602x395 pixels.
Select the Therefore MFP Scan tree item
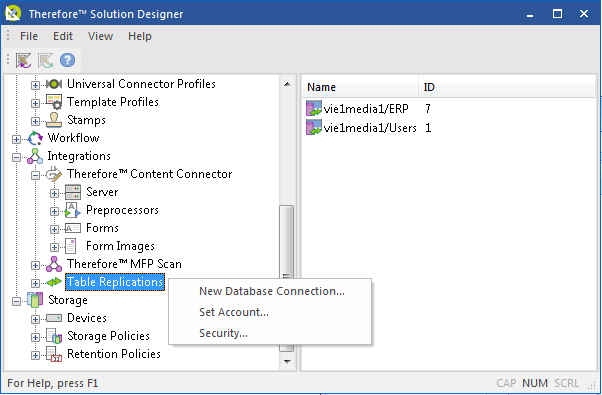124,264
